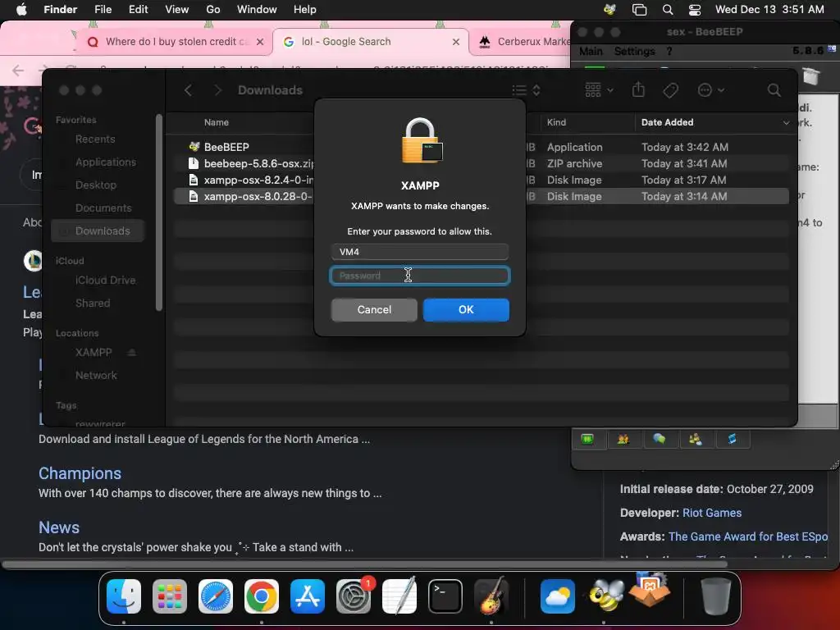This screenshot has height=630, width=840.
Task: Open Recents in Finder sidebar
Action: click(95, 139)
